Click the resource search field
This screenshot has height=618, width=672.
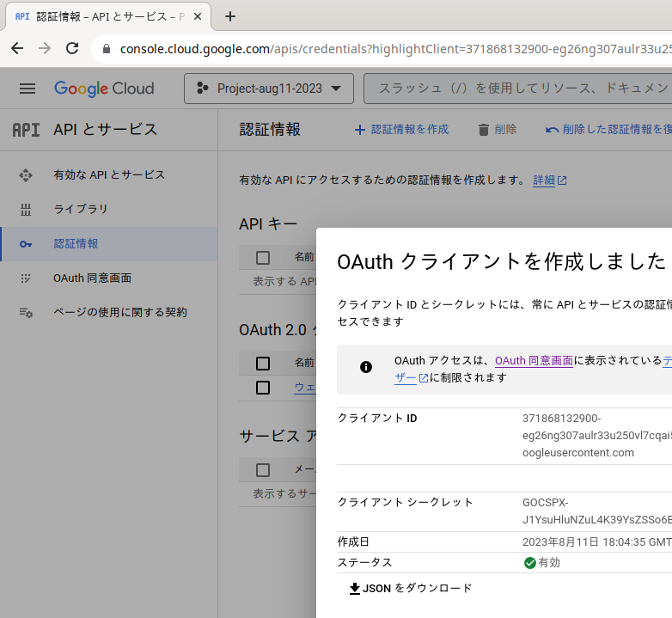[x=517, y=89]
